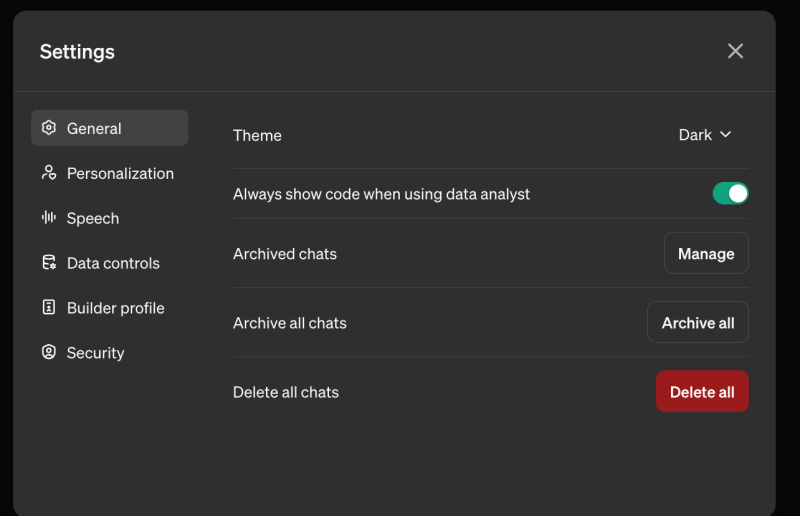This screenshot has width=800, height=516.
Task: Click the General gear icon
Action: (48, 128)
